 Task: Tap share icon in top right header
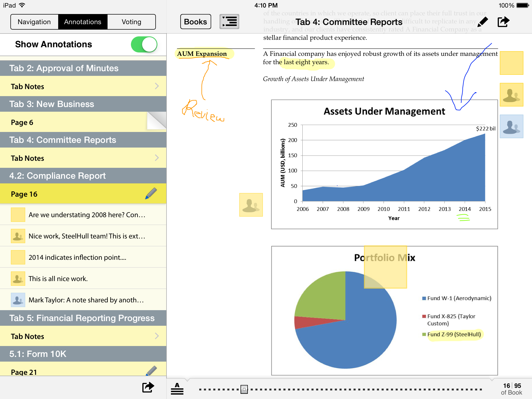coord(503,22)
